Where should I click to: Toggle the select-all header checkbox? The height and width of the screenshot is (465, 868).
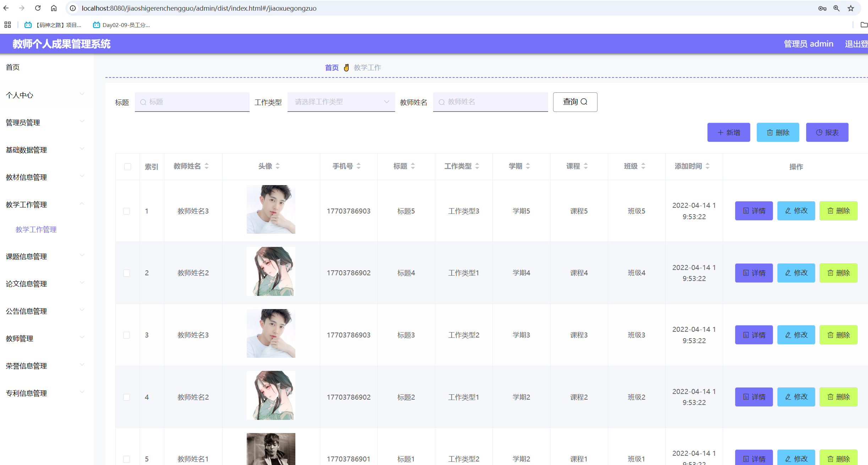coord(127,167)
